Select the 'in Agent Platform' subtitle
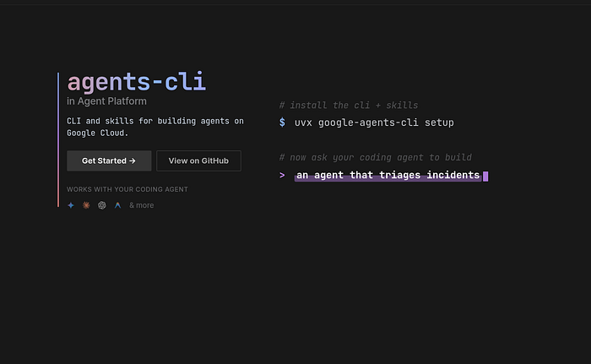This screenshot has height=364, width=591. click(106, 101)
